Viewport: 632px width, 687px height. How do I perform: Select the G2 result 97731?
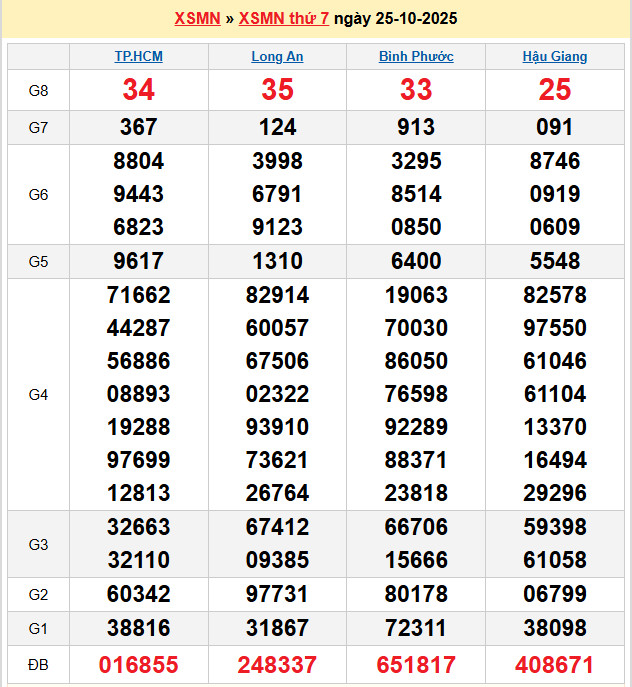pos(277,595)
